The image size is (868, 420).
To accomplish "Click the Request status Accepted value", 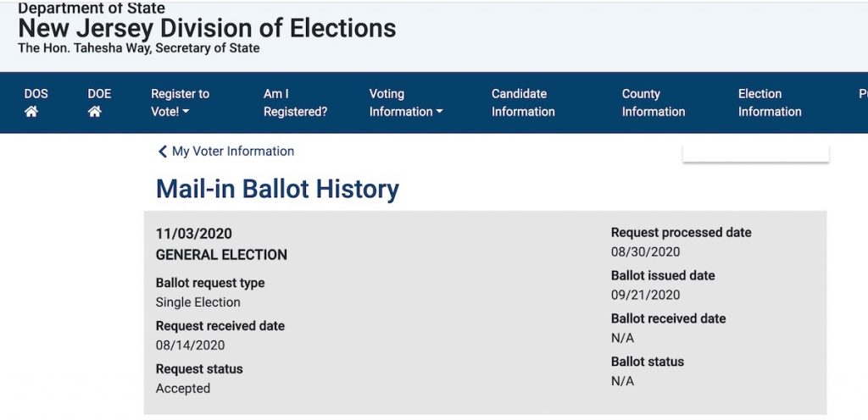I will pyautogui.click(x=183, y=389).
